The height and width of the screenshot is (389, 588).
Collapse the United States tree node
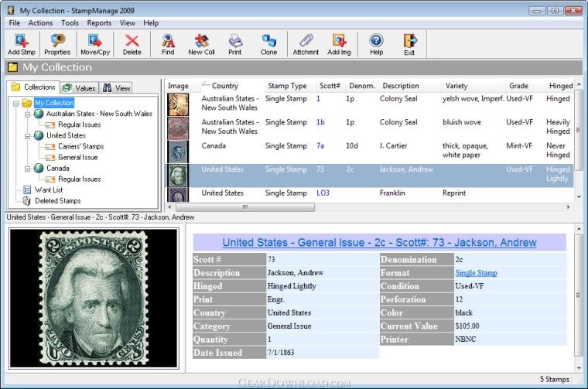[x=27, y=136]
